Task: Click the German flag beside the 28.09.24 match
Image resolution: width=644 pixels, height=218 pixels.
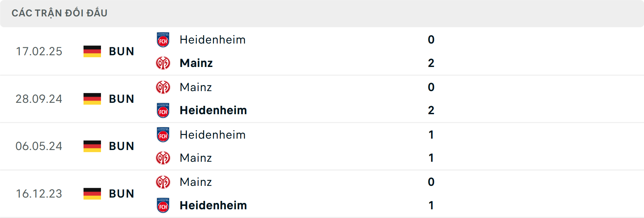Action: point(92,99)
